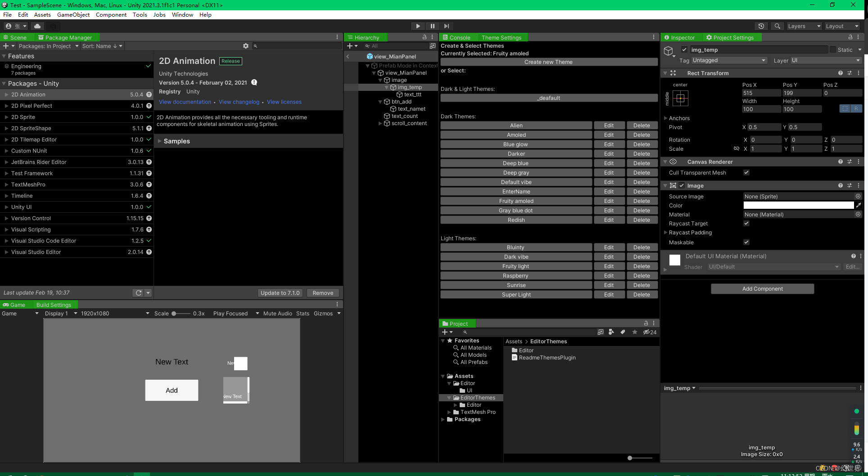The image size is (868, 476).
Task: Open cloud services via cloud icon
Action: click(37, 26)
